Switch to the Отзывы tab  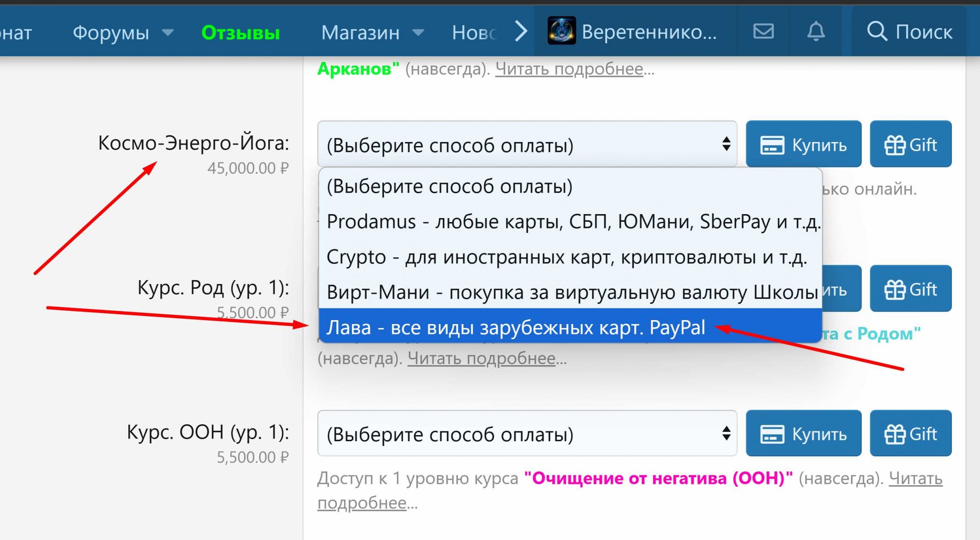coord(241,32)
